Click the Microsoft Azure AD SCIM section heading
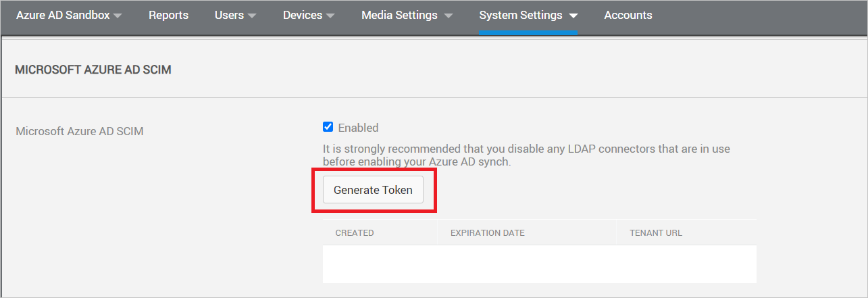Viewport: 868px width, 298px height. coord(93,70)
